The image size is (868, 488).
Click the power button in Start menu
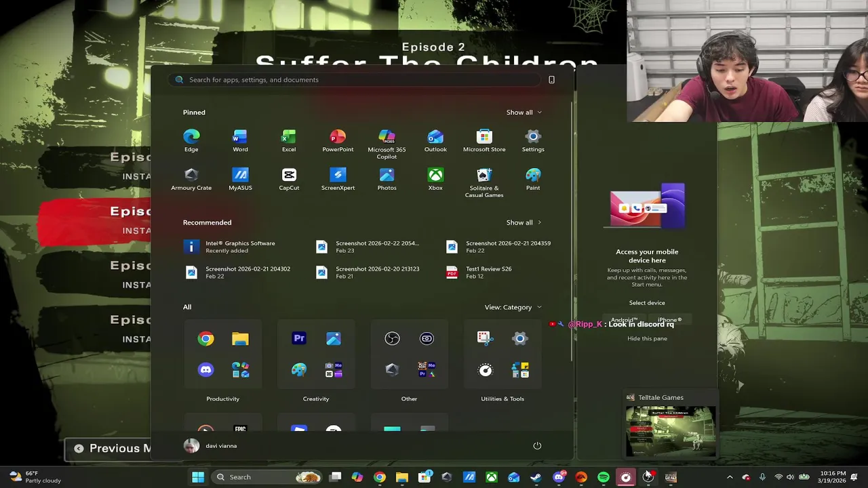537,445
